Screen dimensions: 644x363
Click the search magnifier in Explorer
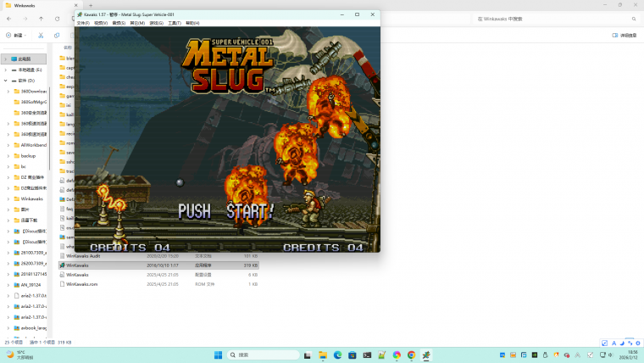point(634,19)
